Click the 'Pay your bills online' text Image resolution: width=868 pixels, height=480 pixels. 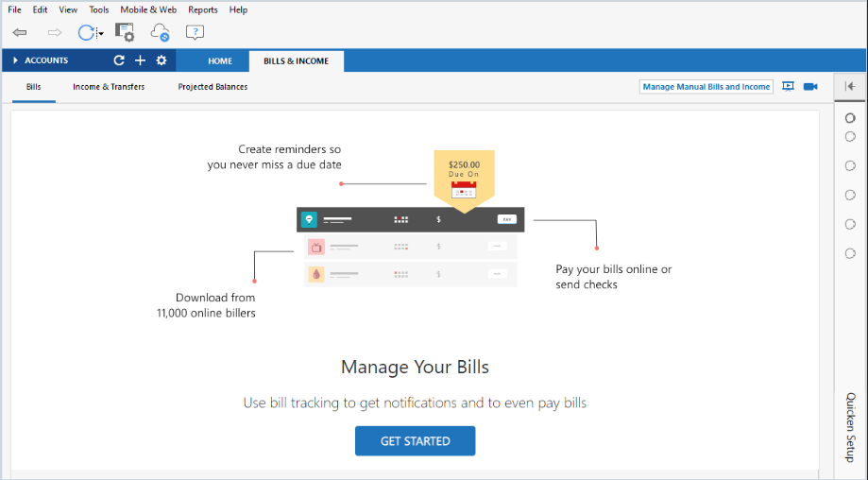(613, 277)
